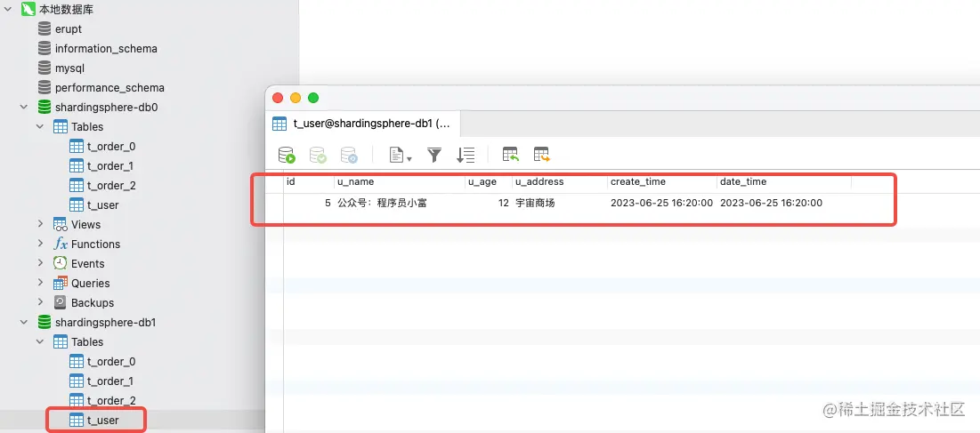Image resolution: width=980 pixels, height=433 pixels.
Task: Select t_order_1 in shardingsphere-db0
Action: 110,166
